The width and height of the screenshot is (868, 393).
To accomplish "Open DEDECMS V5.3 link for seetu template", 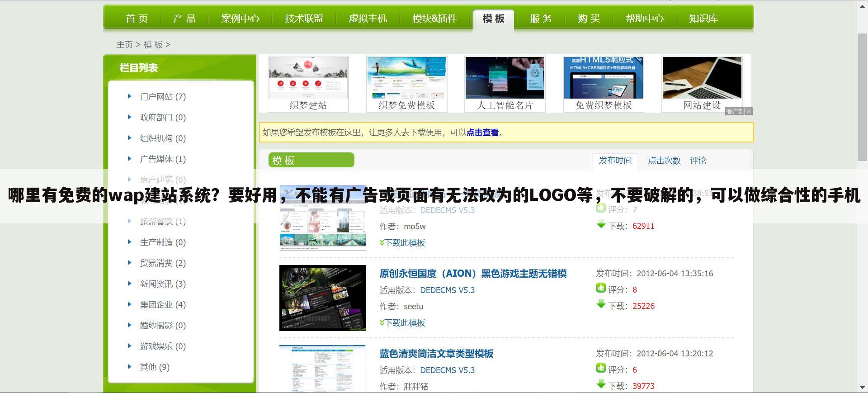I will tap(448, 290).
